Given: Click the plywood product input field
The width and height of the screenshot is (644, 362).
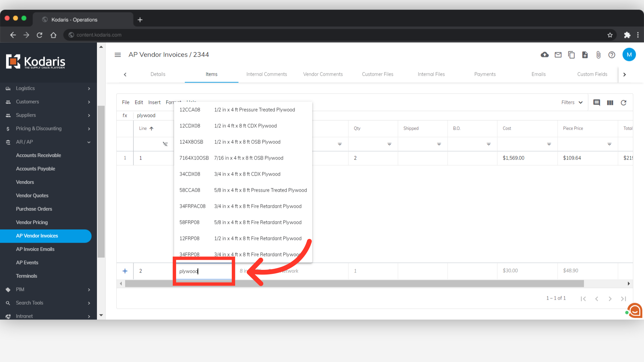Looking at the screenshot, I should [x=204, y=271].
